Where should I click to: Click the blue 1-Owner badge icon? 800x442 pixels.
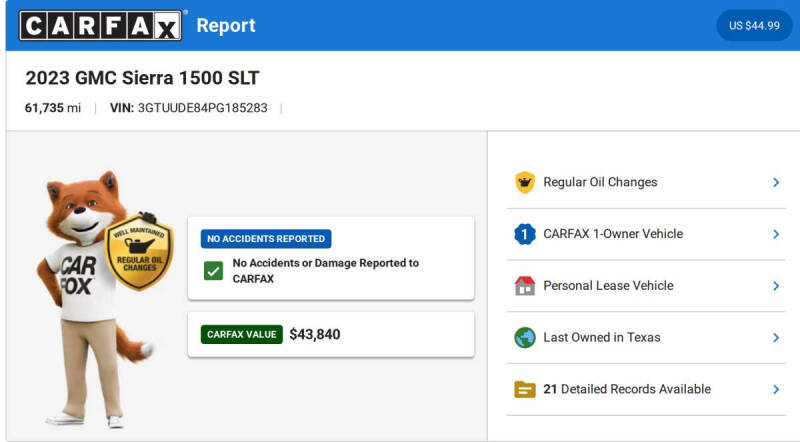[x=524, y=234]
